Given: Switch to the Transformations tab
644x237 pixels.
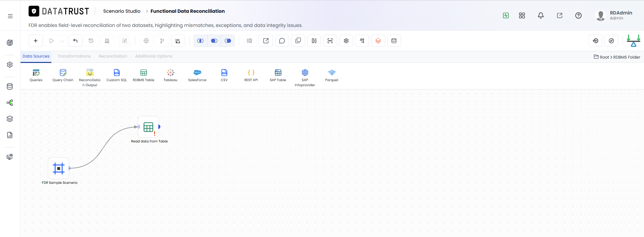Looking at the screenshot, I should tap(74, 56).
